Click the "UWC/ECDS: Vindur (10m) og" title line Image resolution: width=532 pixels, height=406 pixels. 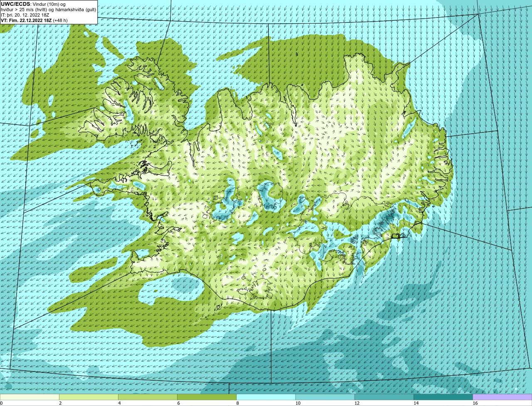tap(33, 4)
